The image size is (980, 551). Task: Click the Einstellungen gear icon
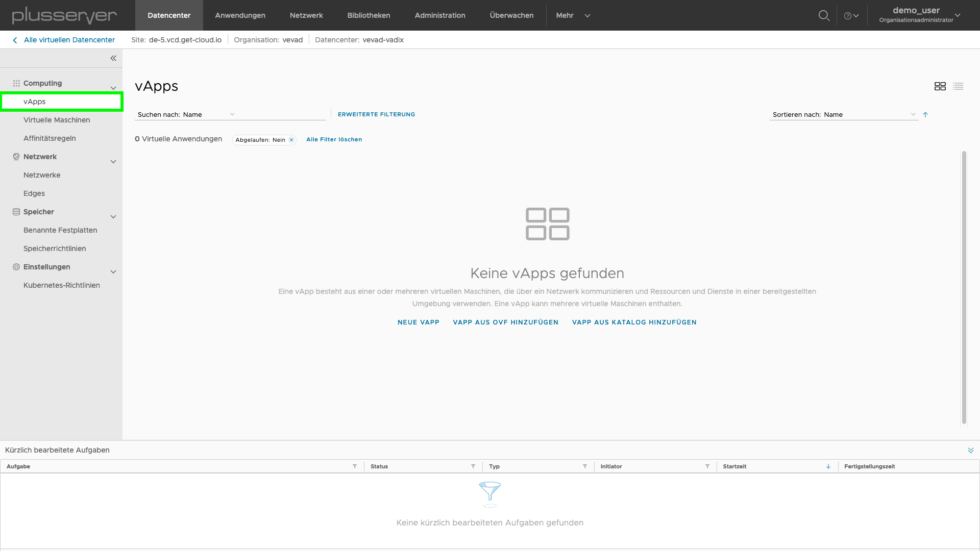(16, 267)
